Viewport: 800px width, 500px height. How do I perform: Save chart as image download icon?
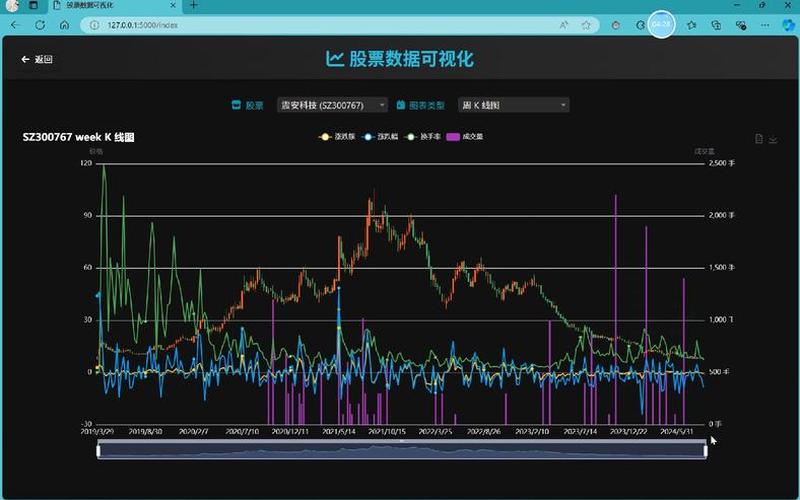coord(773,139)
